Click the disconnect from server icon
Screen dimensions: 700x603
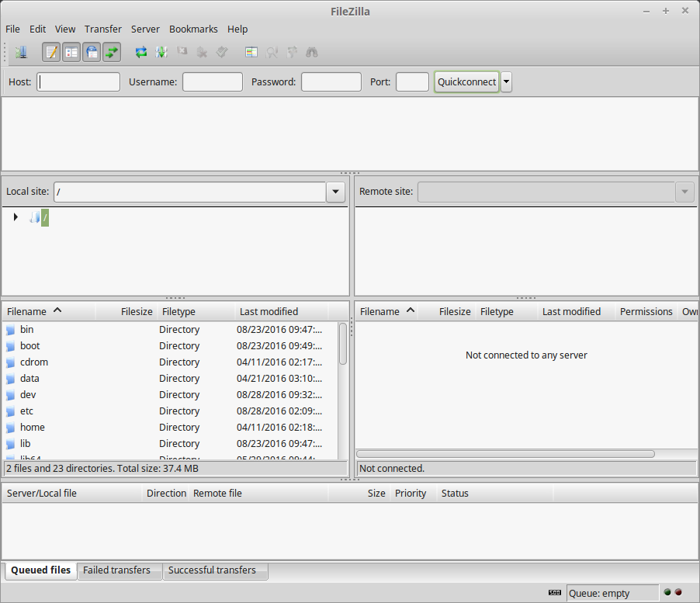[x=202, y=53]
